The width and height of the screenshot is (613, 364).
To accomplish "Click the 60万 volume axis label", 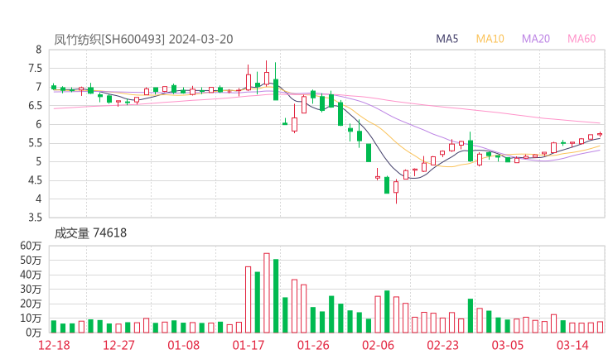I will pyautogui.click(x=31, y=246).
